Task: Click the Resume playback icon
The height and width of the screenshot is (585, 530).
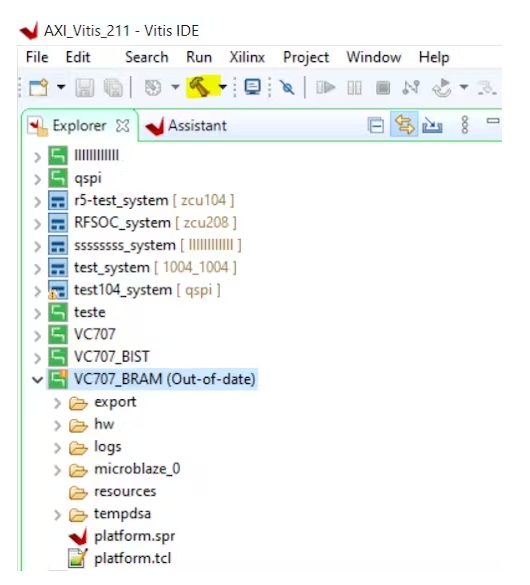Action: (x=326, y=88)
